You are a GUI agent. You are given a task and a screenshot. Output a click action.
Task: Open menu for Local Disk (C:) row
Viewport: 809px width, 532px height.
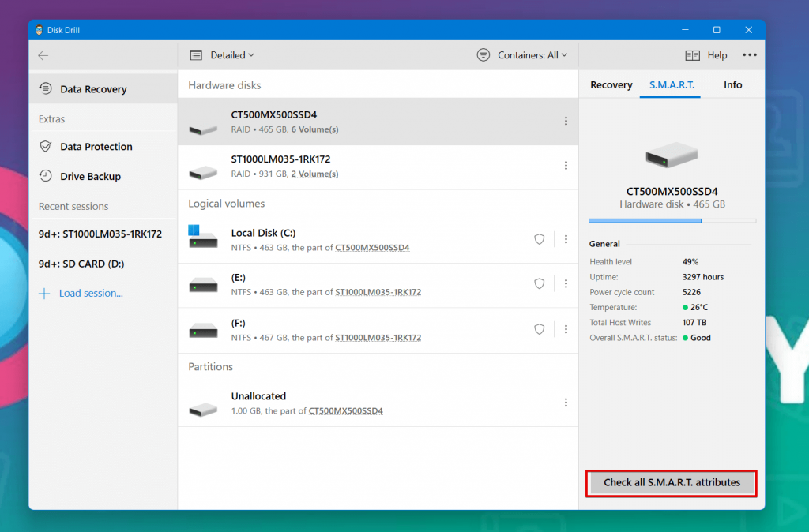(566, 239)
